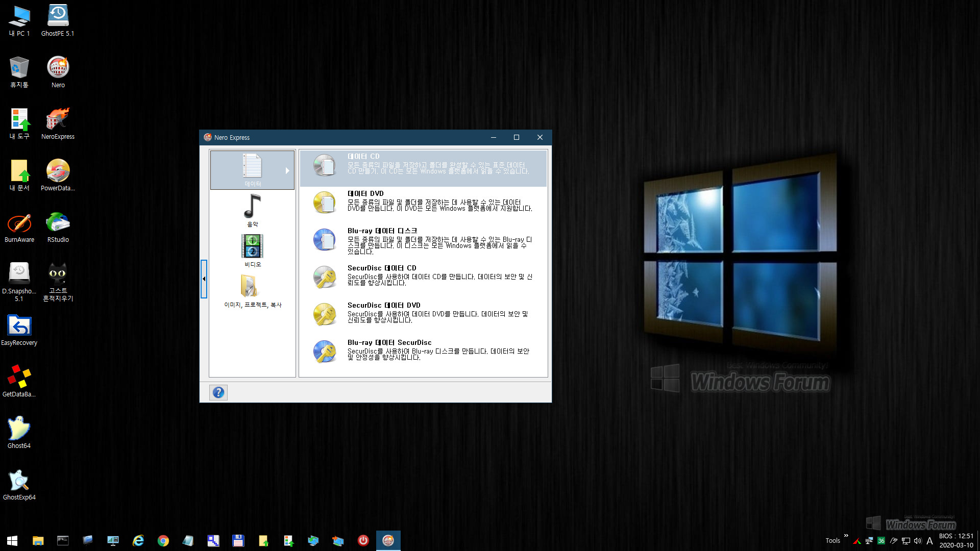Open 내 도구 desktop icon
The width and height of the screenshot is (980, 551).
tap(19, 124)
